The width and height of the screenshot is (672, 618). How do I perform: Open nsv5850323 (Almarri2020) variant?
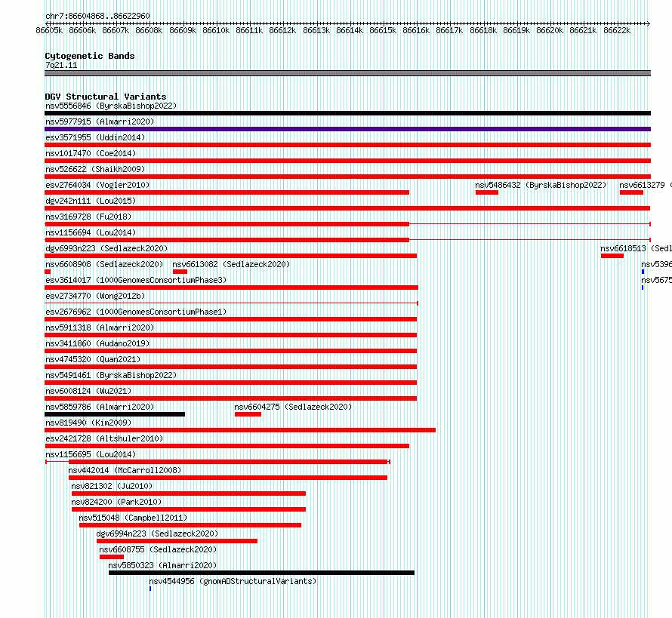pos(162,565)
